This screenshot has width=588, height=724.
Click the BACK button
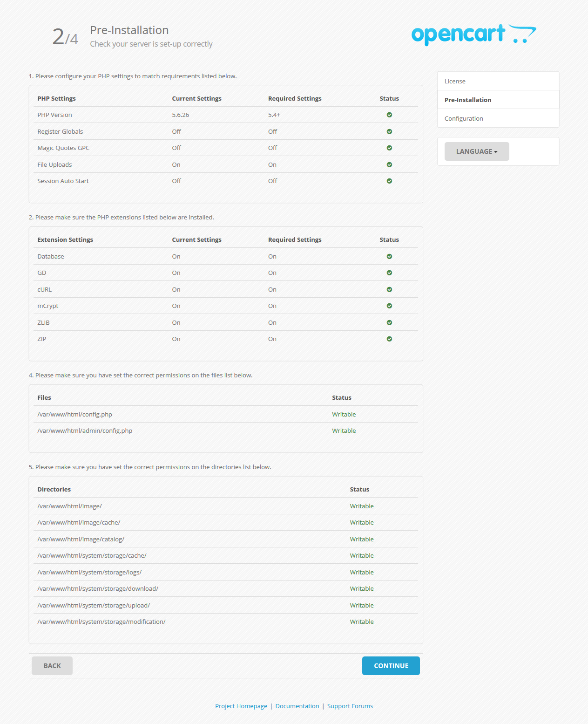click(52, 666)
